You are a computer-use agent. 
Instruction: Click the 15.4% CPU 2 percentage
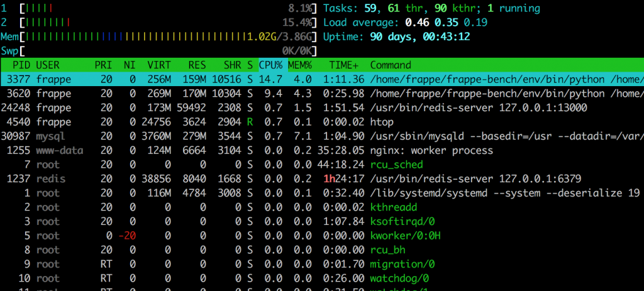click(297, 23)
